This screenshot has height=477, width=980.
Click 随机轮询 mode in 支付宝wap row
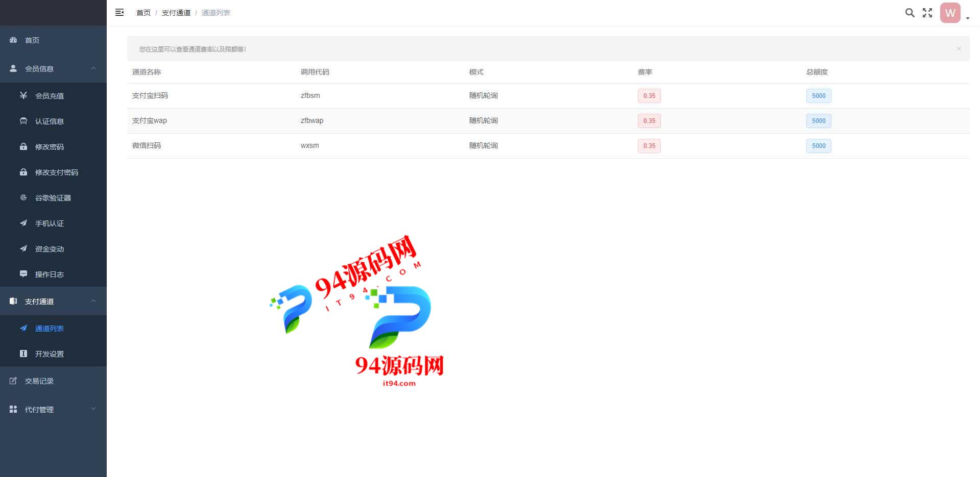point(484,120)
